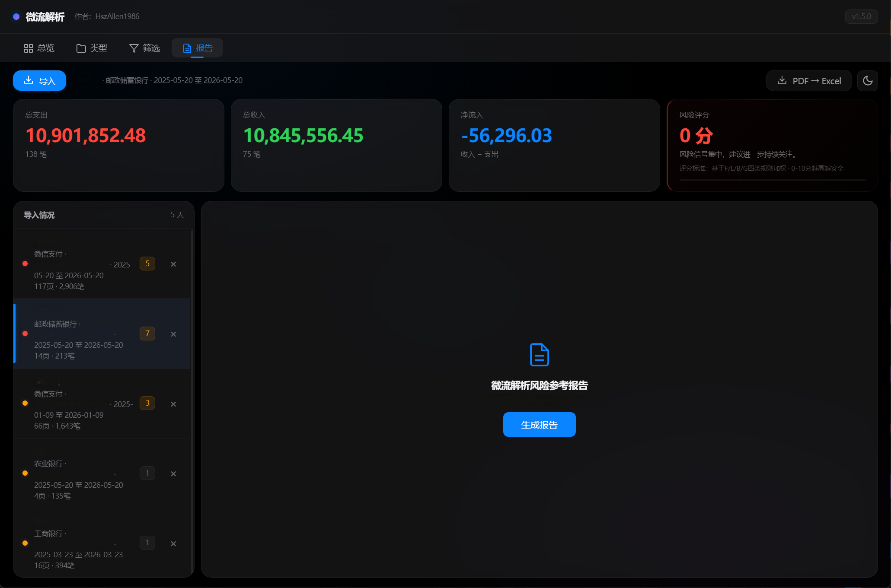Click the badge numbered 5
Screen dimensions: 891x588
(x=147, y=264)
